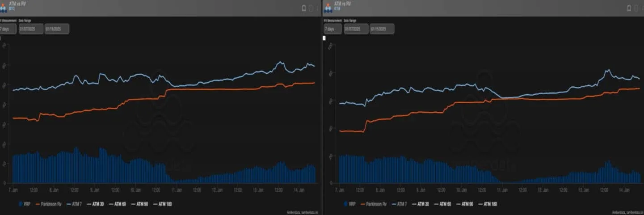
Task: Toggle the VRP series in BTC legend
Action: pyautogui.click(x=24, y=204)
